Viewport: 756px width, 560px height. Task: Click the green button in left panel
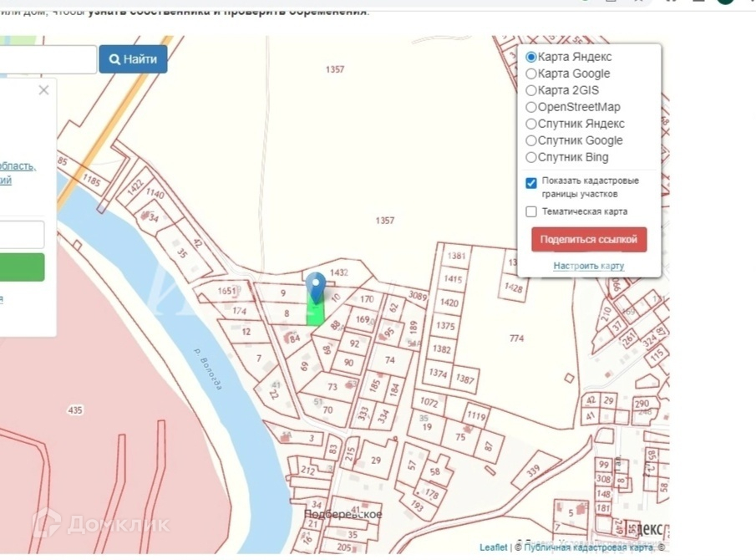point(22,267)
